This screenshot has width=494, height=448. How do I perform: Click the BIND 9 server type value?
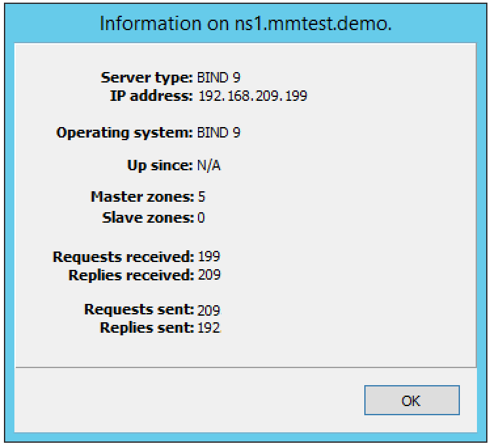coord(219,78)
